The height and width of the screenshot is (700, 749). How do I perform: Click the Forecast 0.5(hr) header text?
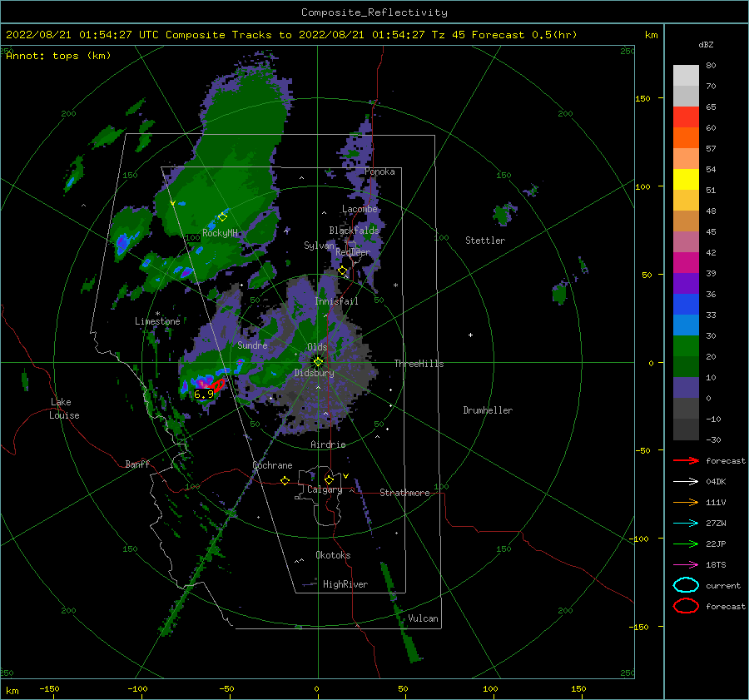pyautogui.click(x=524, y=35)
